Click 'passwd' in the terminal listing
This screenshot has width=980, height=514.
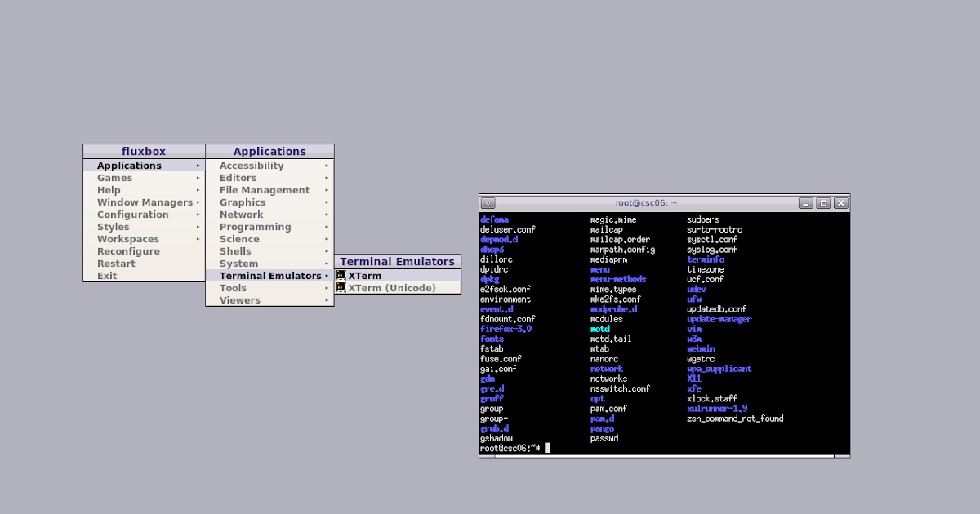[x=604, y=438]
